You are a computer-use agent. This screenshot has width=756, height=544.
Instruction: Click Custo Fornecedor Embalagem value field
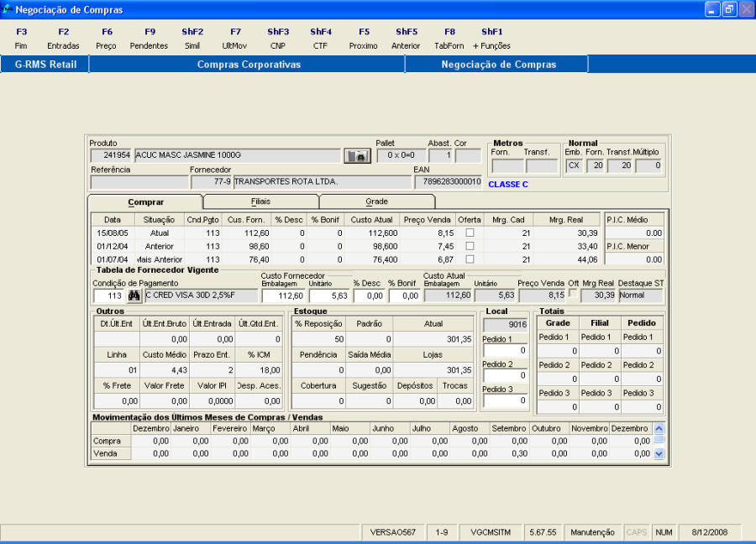coord(283,296)
